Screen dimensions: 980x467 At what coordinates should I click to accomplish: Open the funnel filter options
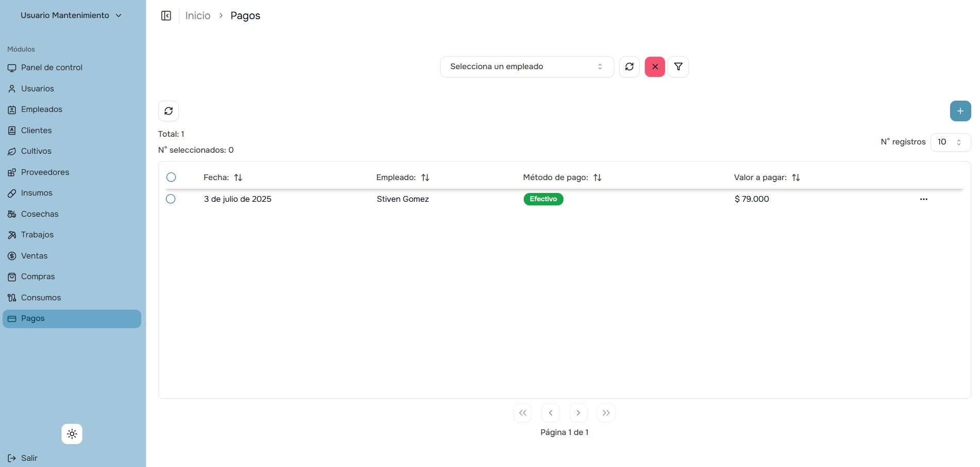678,67
